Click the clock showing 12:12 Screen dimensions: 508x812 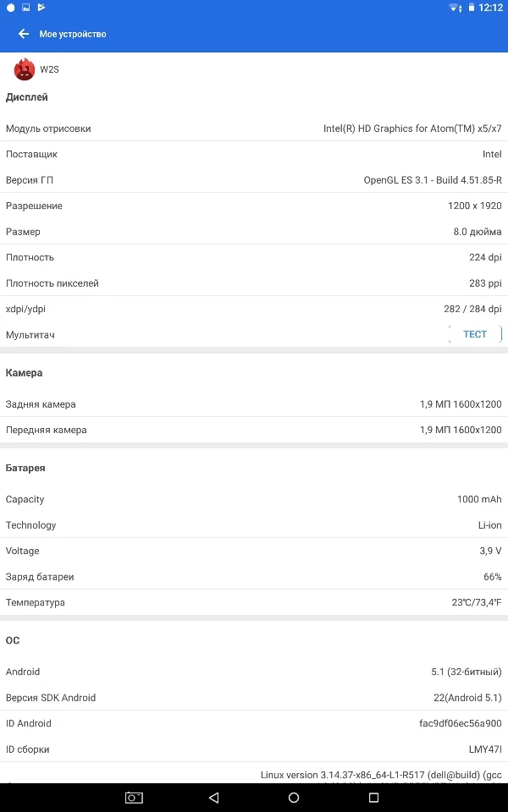[490, 8]
